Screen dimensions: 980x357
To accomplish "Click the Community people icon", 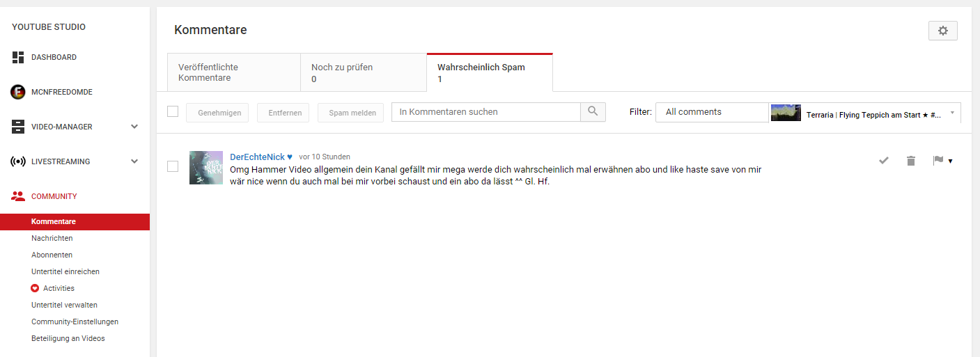I will pyautogui.click(x=18, y=196).
